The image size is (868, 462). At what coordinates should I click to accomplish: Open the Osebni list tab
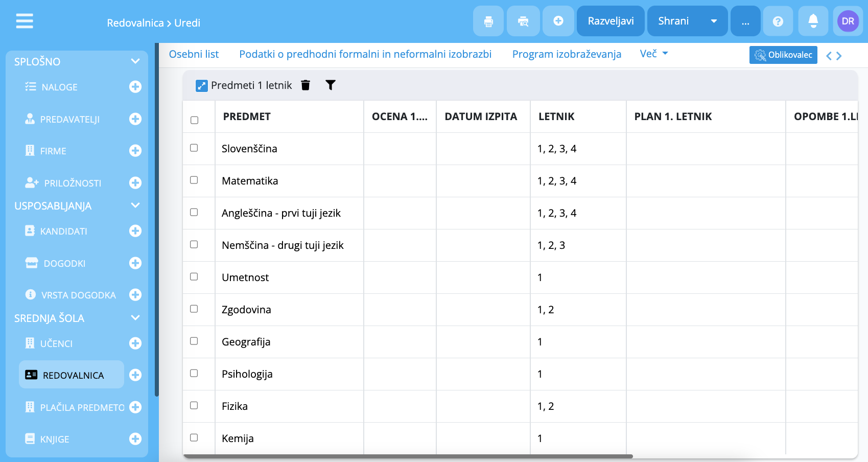(x=194, y=54)
